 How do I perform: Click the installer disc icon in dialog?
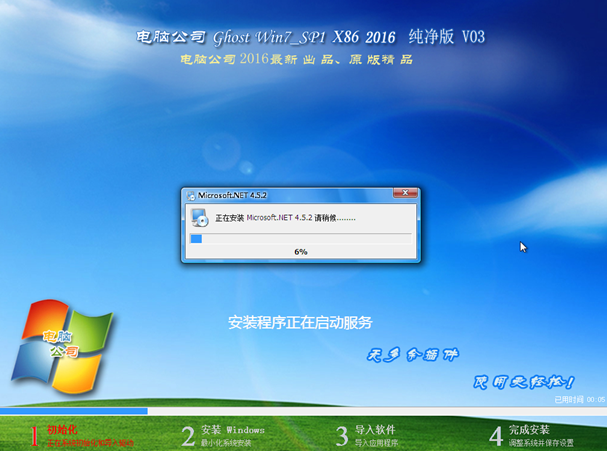pyautogui.click(x=200, y=218)
